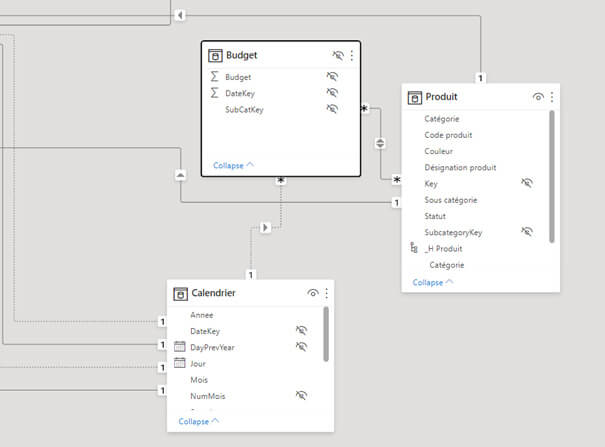Image resolution: width=605 pixels, height=447 pixels.
Task: Select the Jour field name
Action: pos(198,364)
